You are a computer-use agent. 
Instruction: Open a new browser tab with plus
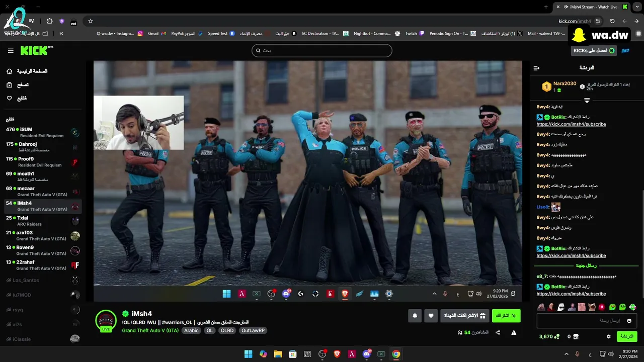(546, 7)
